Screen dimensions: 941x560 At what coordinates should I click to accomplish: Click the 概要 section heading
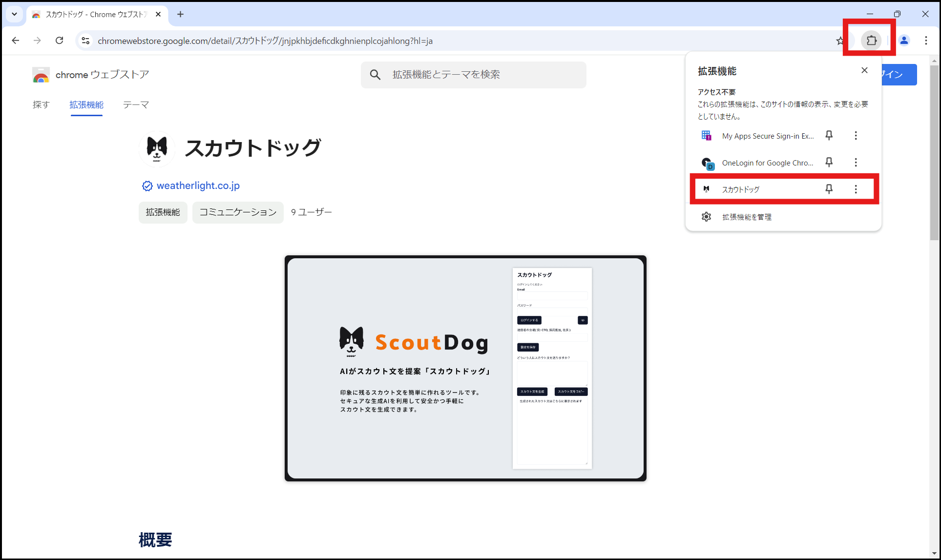[x=155, y=539]
